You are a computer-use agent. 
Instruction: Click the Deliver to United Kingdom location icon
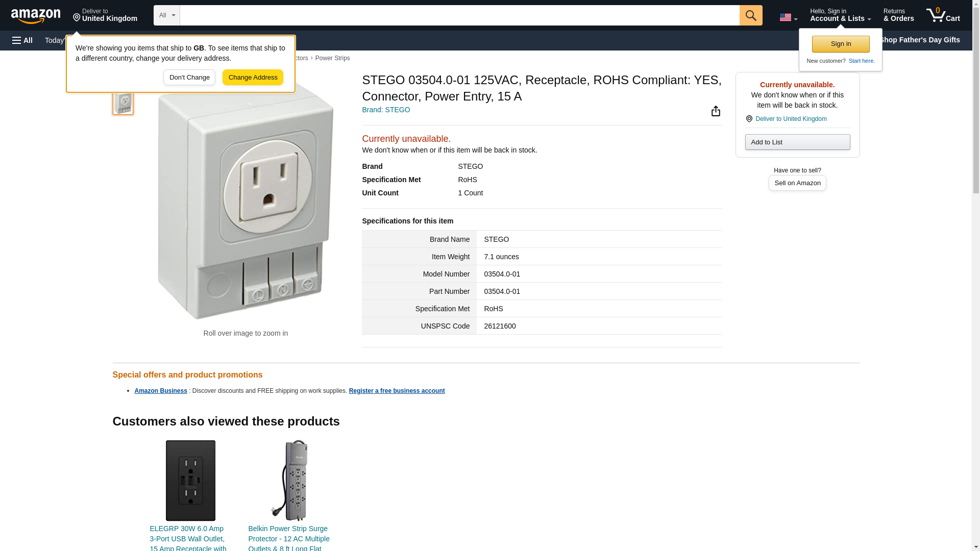749,119
